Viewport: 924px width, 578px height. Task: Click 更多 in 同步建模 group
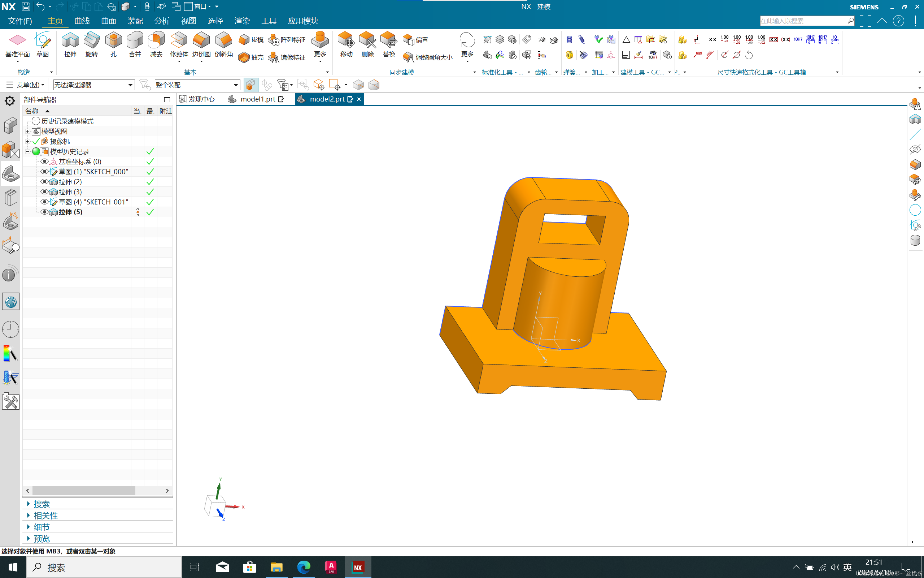(467, 47)
